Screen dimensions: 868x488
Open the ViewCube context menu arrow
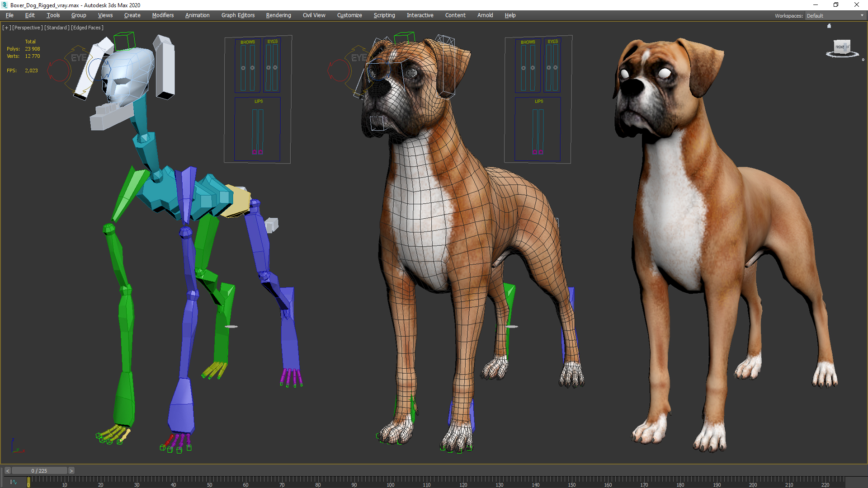point(863,60)
